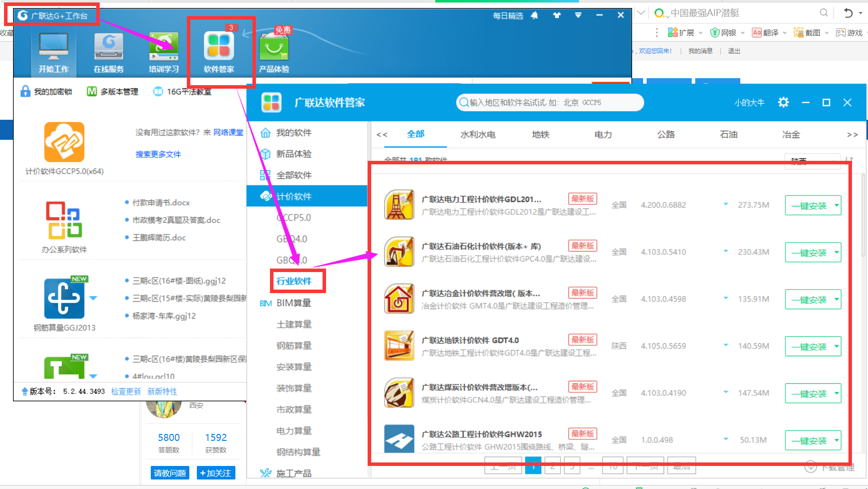
Task: Launch 钢筋算量GGJ2013 icon
Action: coord(64,299)
